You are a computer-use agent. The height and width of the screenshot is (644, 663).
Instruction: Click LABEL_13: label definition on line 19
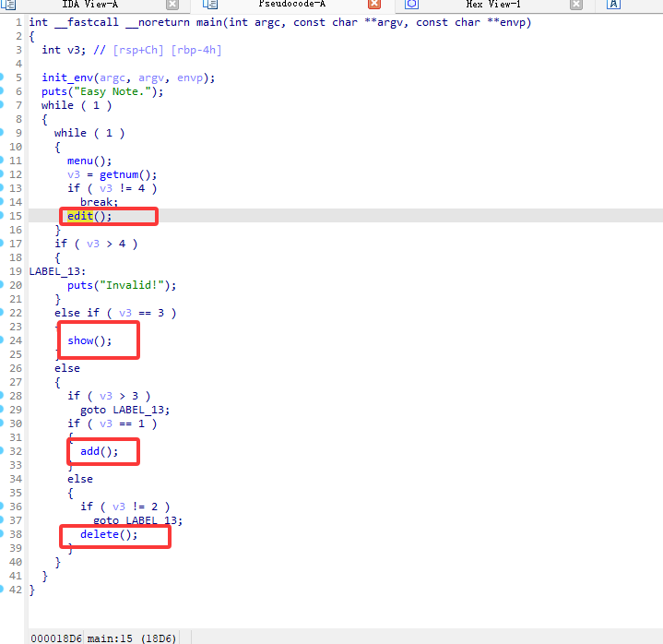pos(57,271)
